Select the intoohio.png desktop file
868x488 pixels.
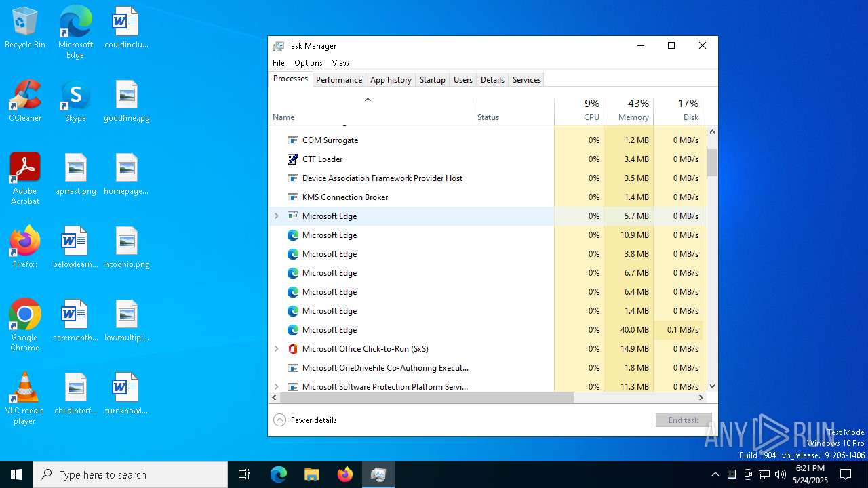(126, 247)
